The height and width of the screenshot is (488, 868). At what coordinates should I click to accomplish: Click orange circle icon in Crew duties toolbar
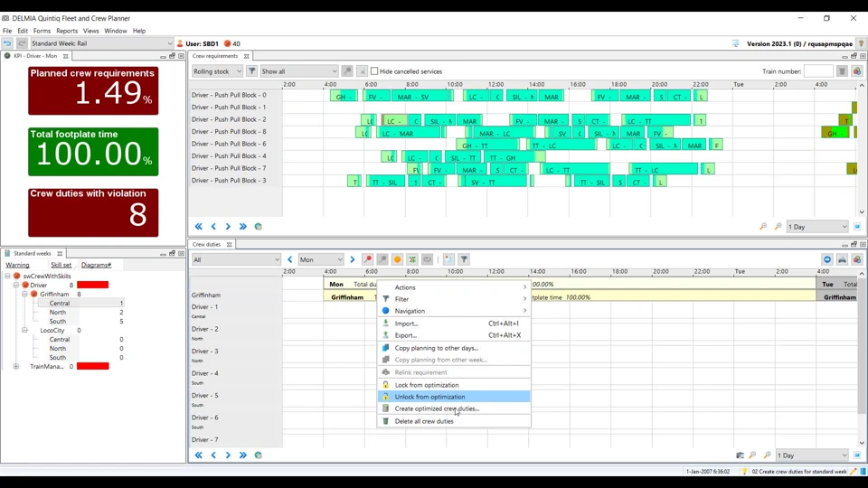pos(397,259)
